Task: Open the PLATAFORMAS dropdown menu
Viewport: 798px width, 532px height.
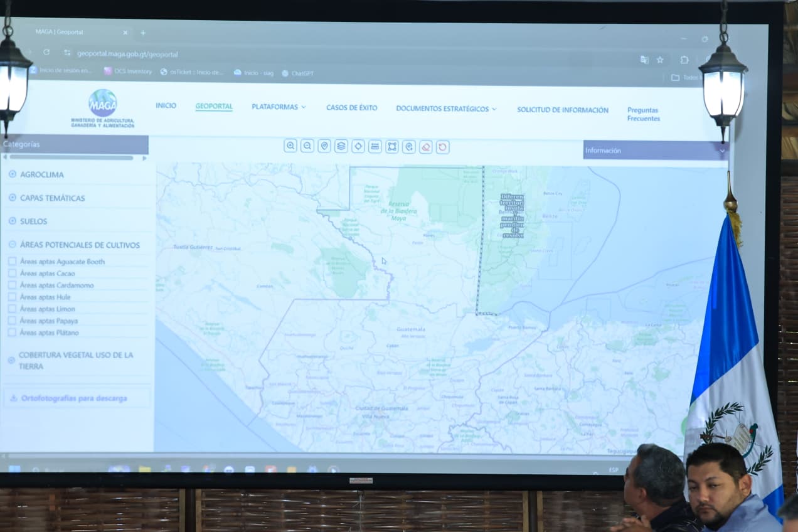Action: coord(279,107)
